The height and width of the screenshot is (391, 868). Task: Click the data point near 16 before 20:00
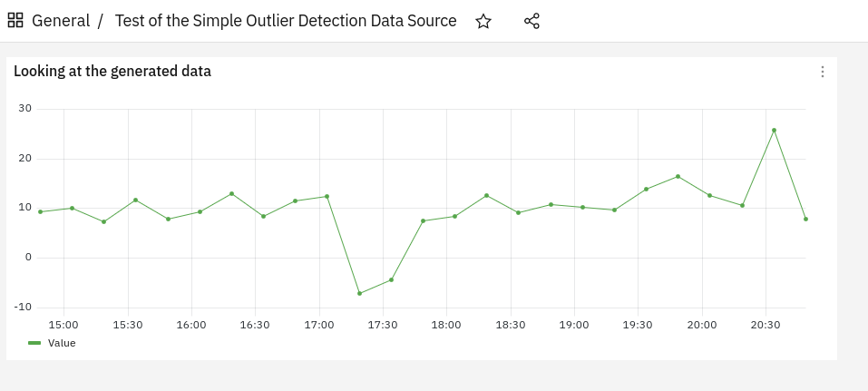coord(678,176)
